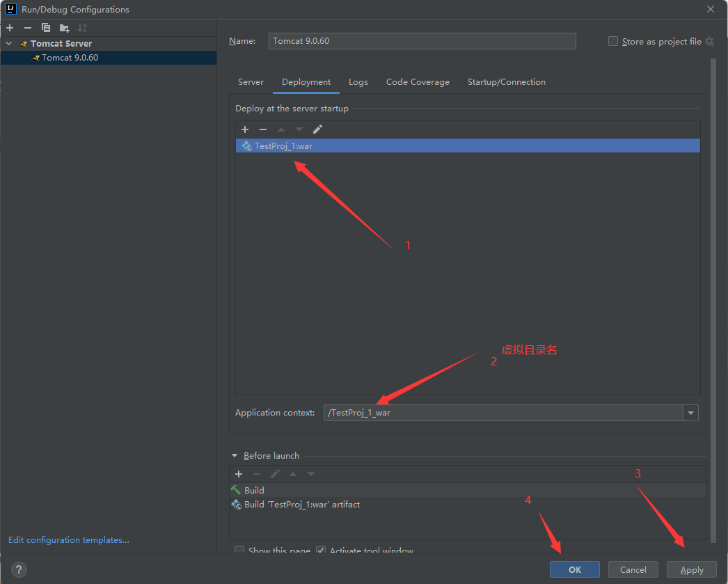Image resolution: width=728 pixels, height=584 pixels.
Task: Focus the Application context text field
Action: 503,413
